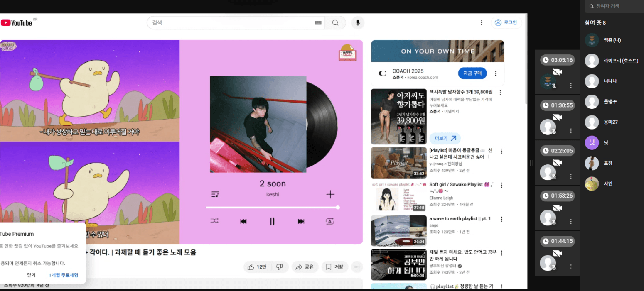Open the on-screen keyboard icon in search

(318, 23)
